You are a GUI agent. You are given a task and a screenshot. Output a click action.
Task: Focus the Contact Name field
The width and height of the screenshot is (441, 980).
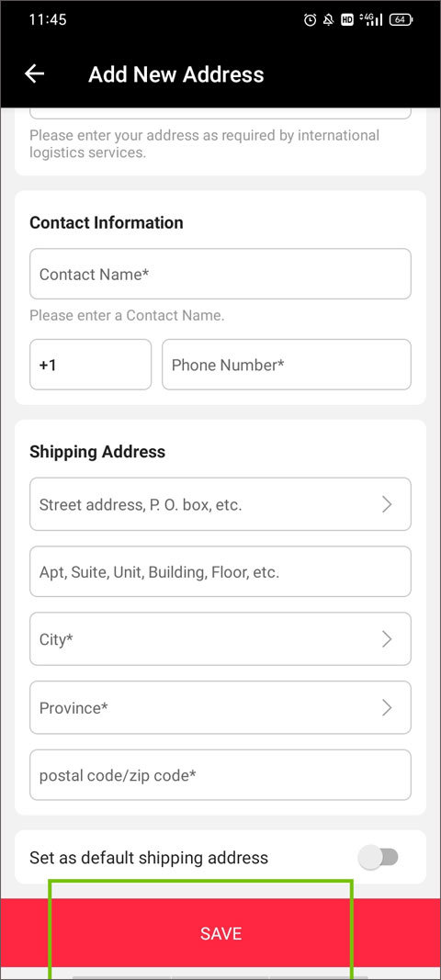click(x=220, y=274)
